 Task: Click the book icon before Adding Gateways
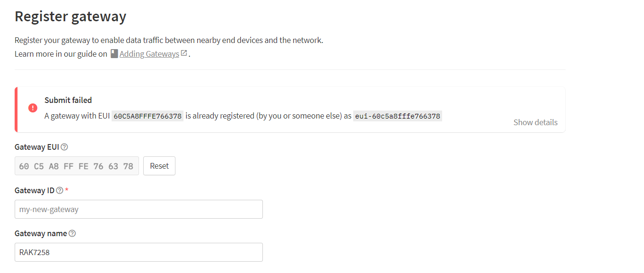click(114, 54)
